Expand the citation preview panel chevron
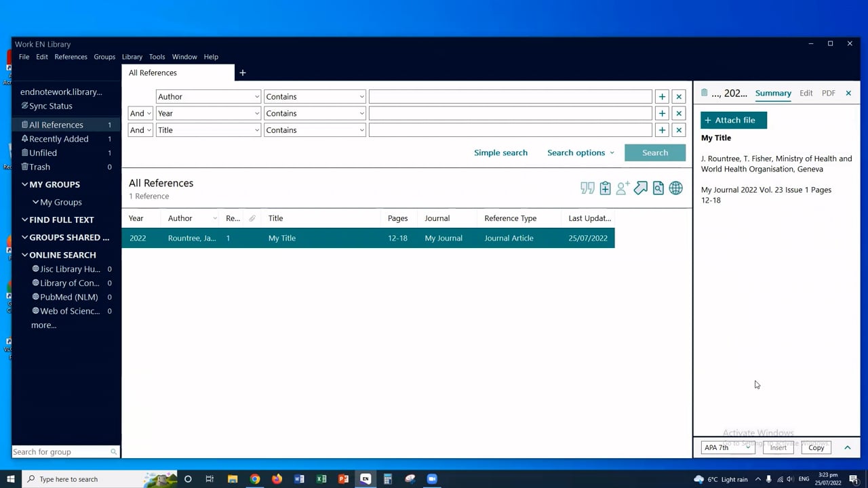Screen dimensions: 868x488 [x=847, y=447]
